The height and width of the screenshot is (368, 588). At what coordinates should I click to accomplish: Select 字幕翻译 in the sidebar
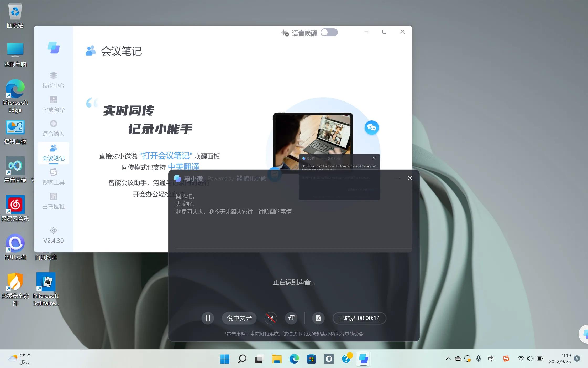tap(53, 104)
